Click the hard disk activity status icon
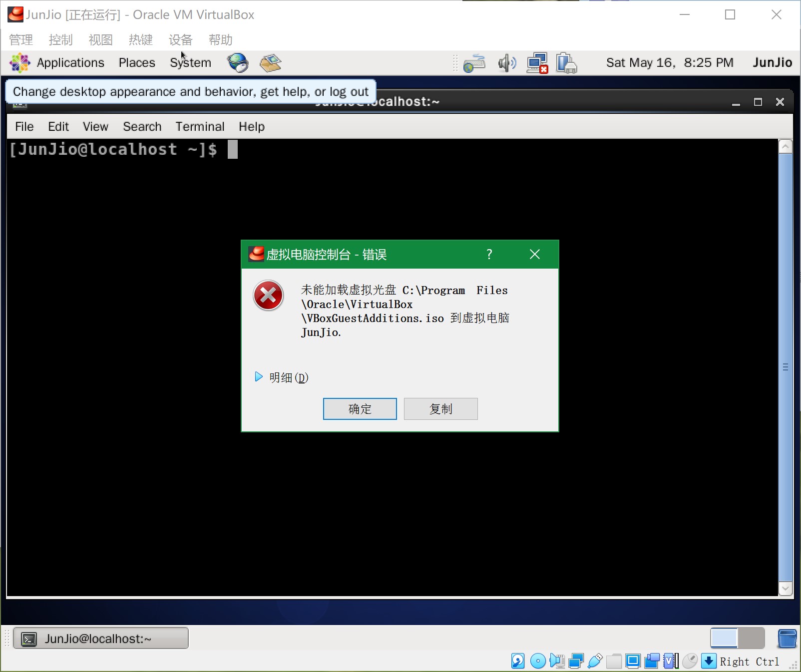The height and width of the screenshot is (672, 801). coord(518,661)
